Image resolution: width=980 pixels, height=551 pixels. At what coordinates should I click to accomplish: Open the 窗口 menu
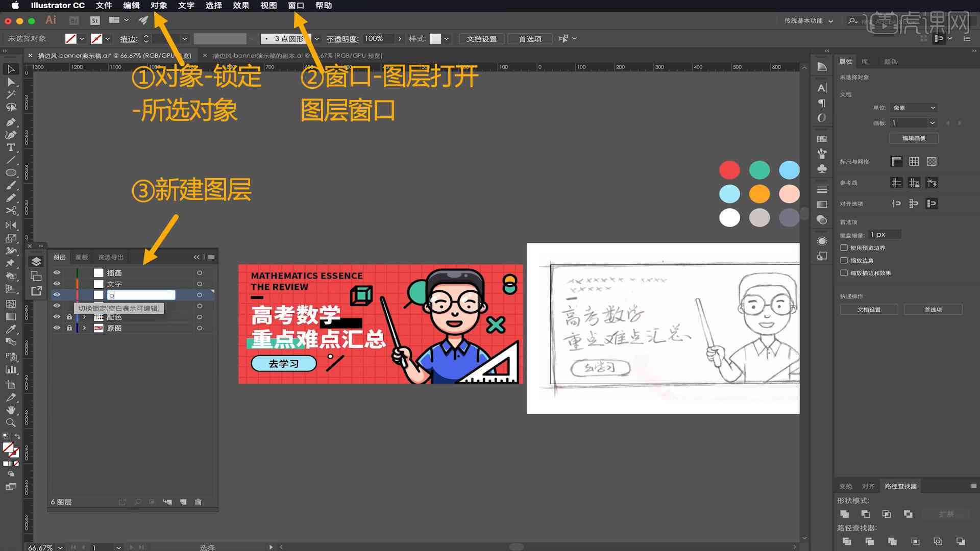296,6
